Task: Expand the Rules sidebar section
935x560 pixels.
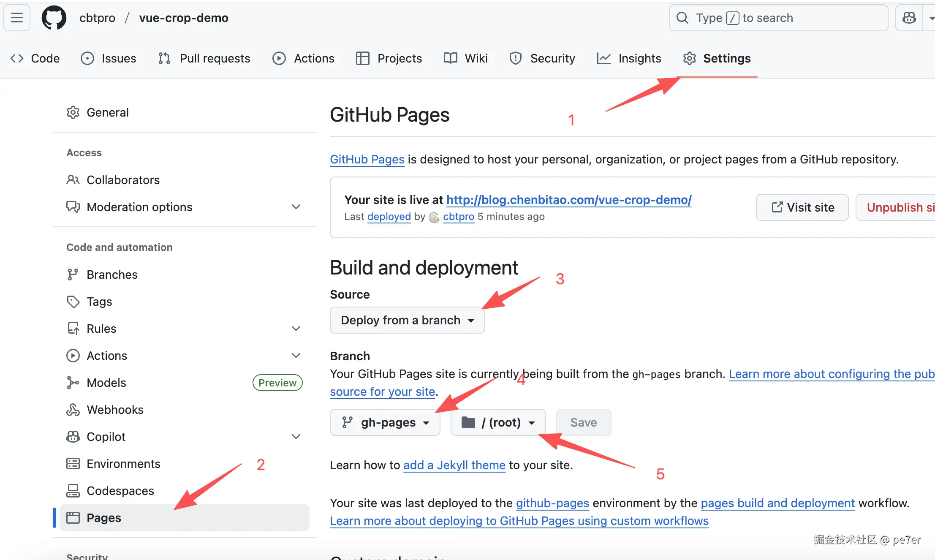Action: [x=296, y=329]
